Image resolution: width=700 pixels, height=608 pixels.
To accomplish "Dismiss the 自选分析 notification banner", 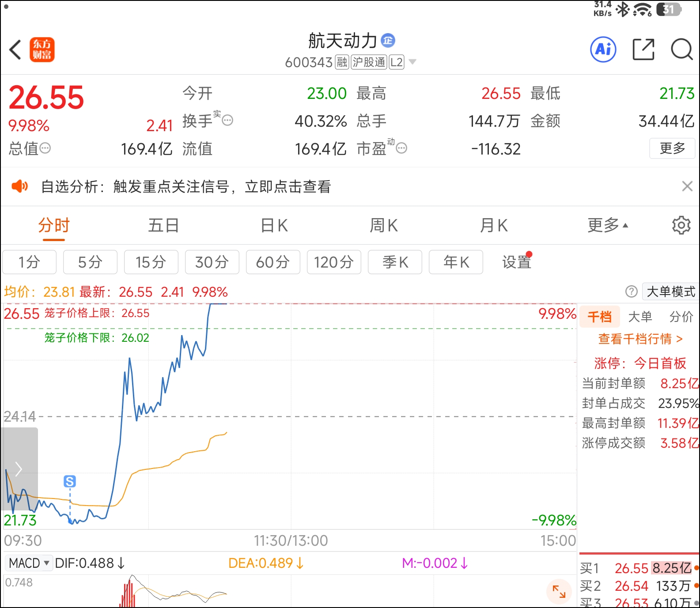I will coord(687,186).
